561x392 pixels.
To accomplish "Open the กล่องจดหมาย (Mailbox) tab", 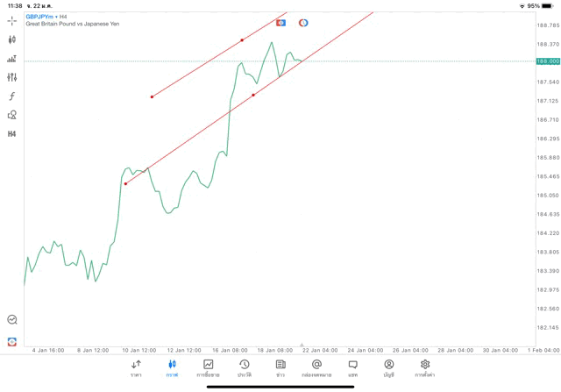I will coord(316,368).
